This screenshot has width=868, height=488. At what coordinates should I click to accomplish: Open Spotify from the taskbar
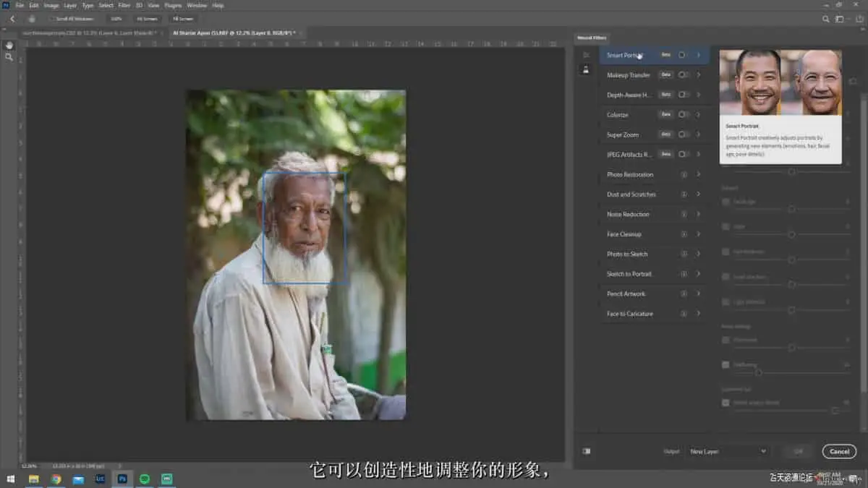(x=145, y=479)
